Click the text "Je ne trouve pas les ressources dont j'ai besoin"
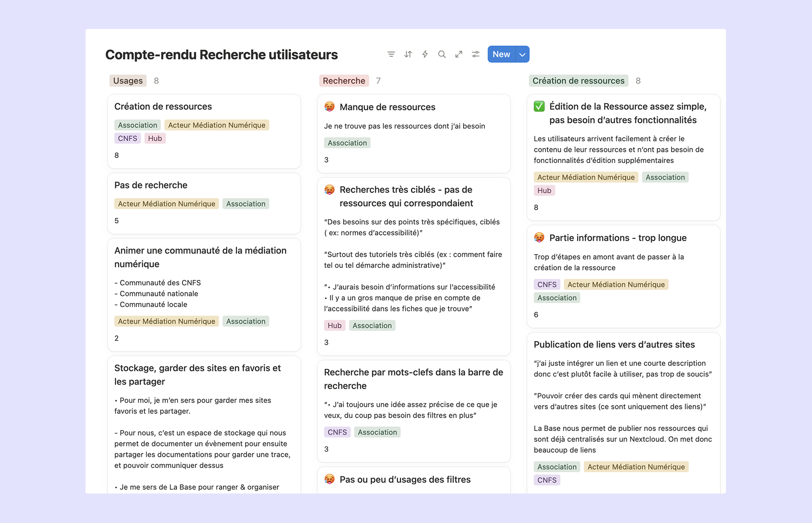The height and width of the screenshot is (523, 812). click(x=405, y=126)
